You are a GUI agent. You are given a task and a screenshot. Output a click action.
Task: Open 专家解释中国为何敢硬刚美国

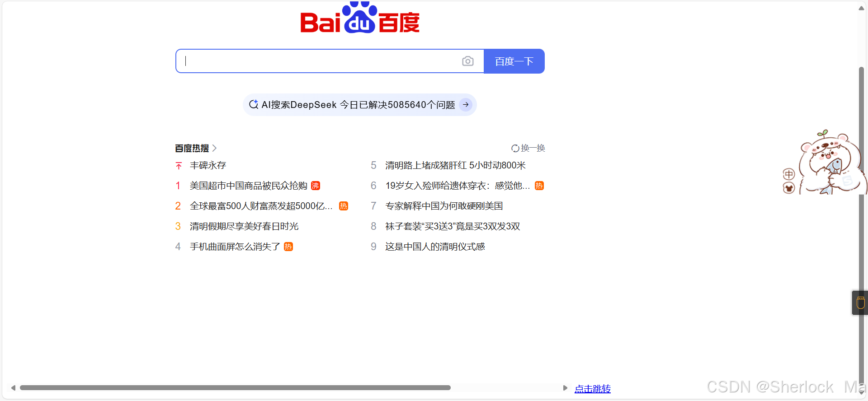pos(444,206)
